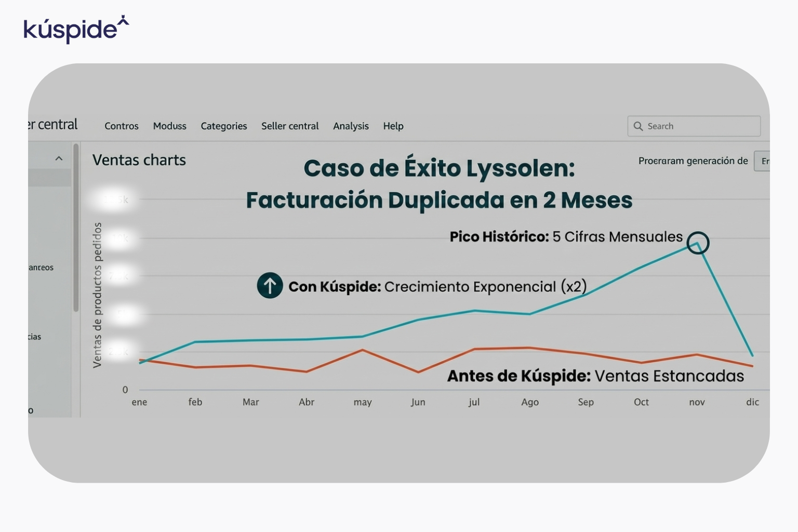Click the En button near top right

pyautogui.click(x=765, y=161)
